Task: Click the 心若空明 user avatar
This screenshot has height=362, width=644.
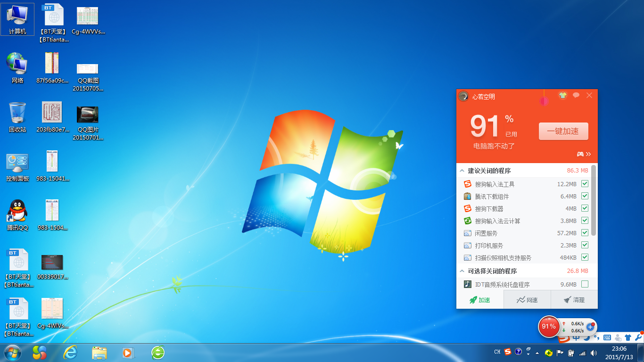Action: click(463, 96)
